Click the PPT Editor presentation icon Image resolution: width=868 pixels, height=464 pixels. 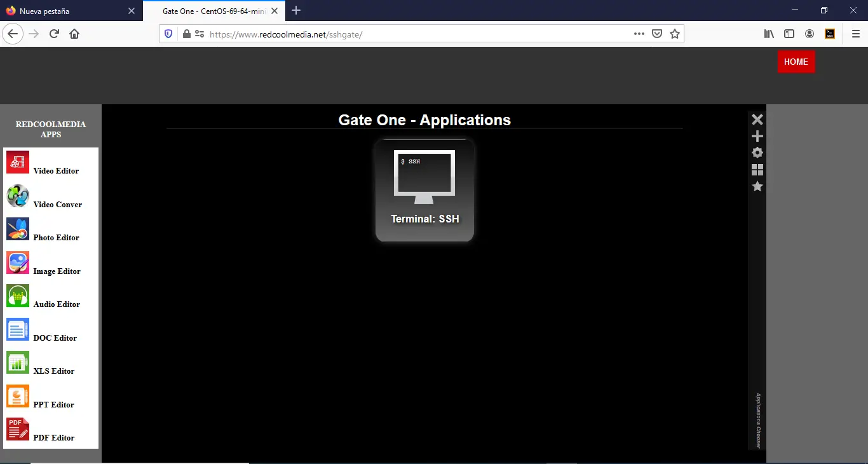coord(18,396)
